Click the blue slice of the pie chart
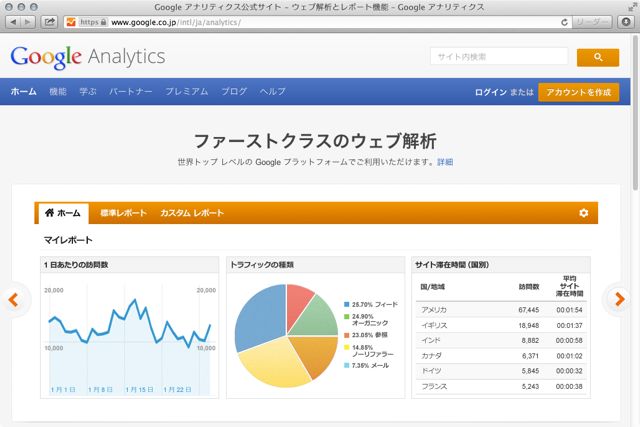The height and width of the screenshot is (427, 640). [261, 316]
